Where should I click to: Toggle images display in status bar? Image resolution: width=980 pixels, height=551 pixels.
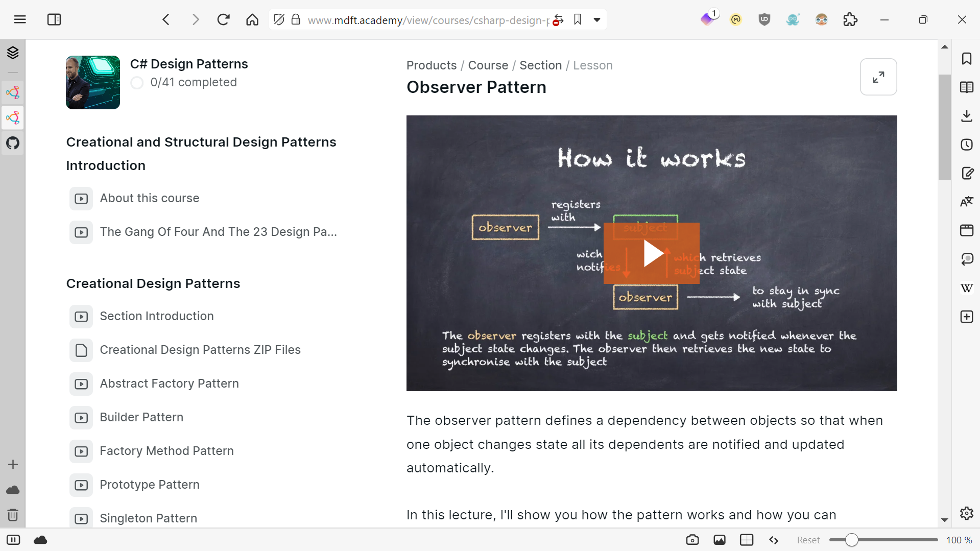[x=719, y=540]
